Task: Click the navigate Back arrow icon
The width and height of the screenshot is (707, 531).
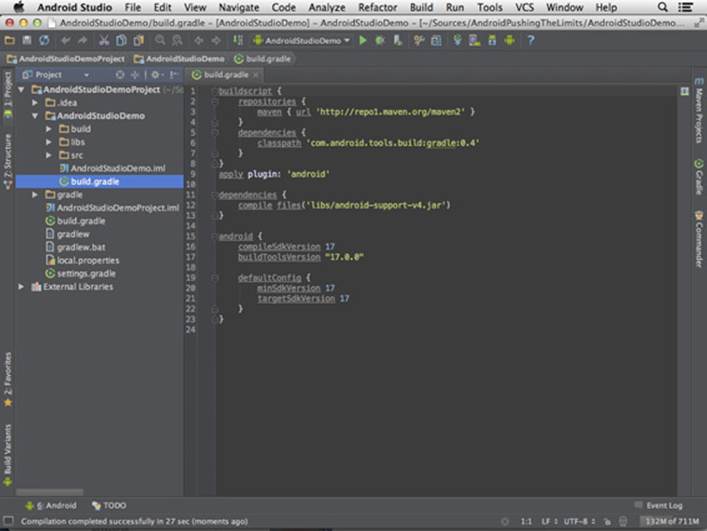Action: 199,41
